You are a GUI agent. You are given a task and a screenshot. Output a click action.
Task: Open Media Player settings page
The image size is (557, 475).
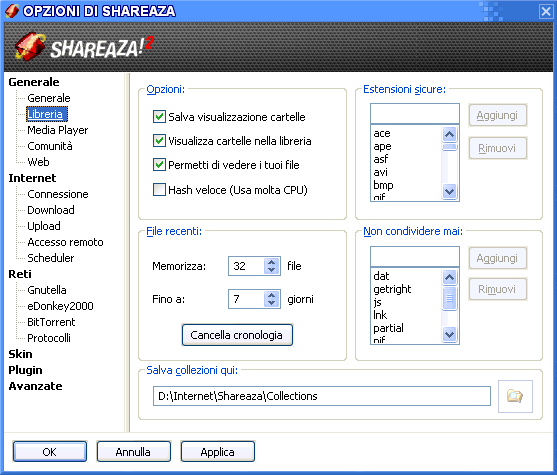(58, 130)
